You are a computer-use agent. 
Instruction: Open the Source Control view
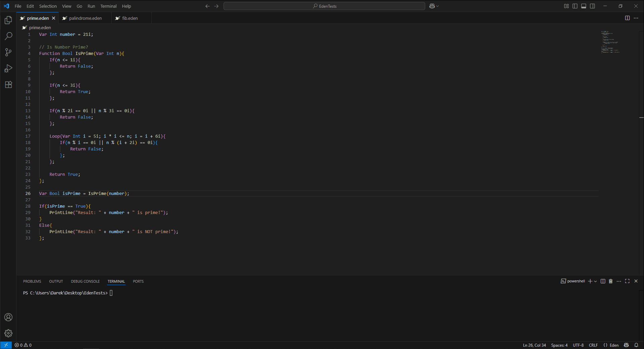(8, 52)
